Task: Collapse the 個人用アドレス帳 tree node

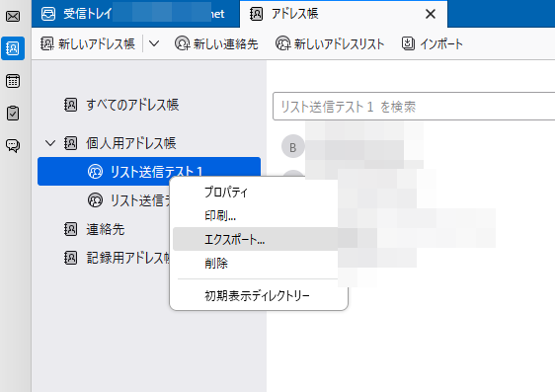Action: [x=50, y=143]
